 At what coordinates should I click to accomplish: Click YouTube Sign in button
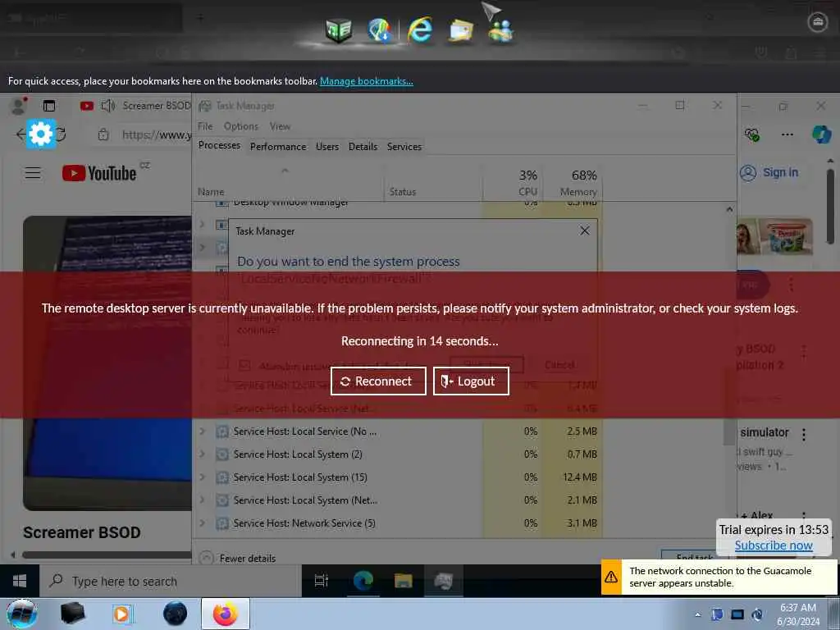[x=769, y=172]
